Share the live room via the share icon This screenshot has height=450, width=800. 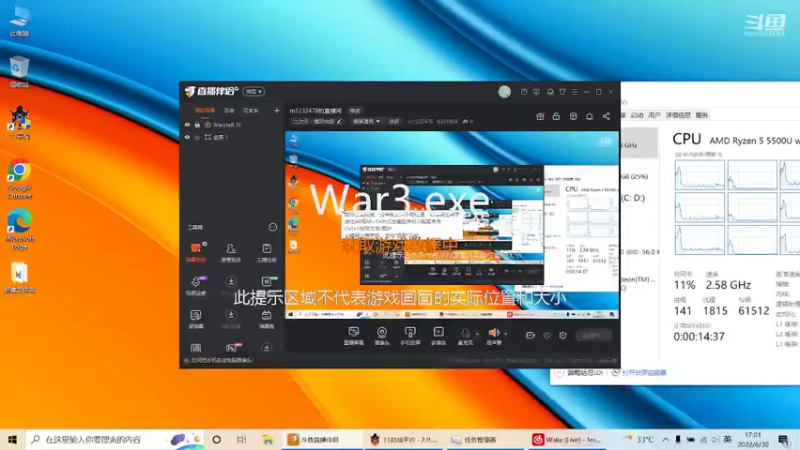tap(606, 116)
